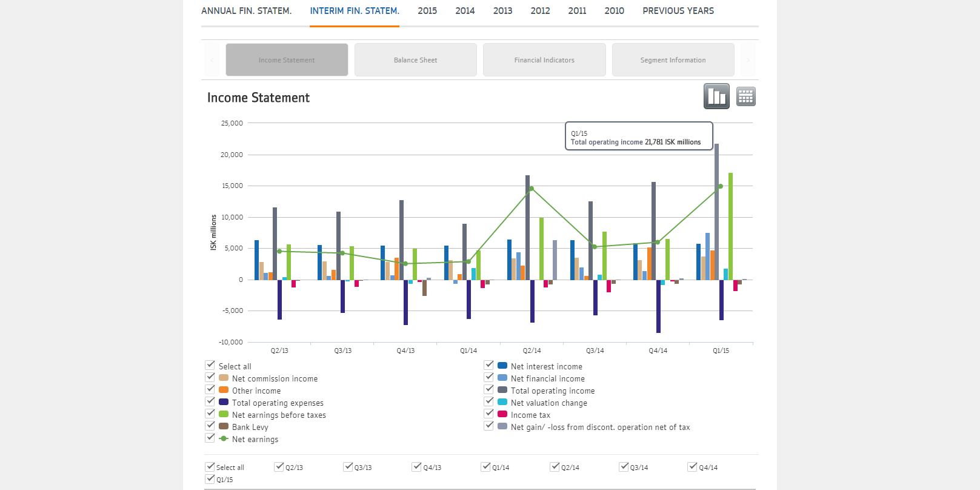Image resolution: width=980 pixels, height=490 pixels.
Task: Uncheck the Q1/15 quarter checkbox
Action: 210,478
